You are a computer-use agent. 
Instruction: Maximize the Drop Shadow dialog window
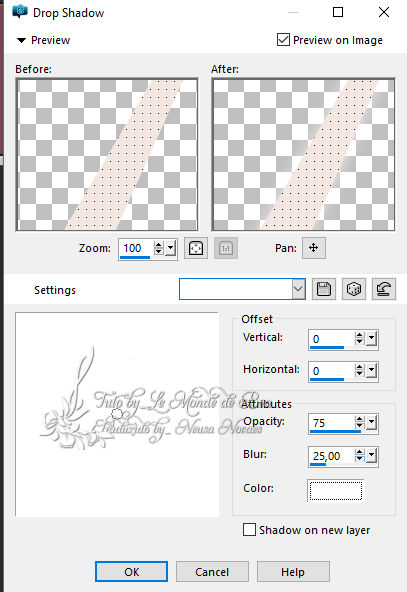[x=338, y=12]
